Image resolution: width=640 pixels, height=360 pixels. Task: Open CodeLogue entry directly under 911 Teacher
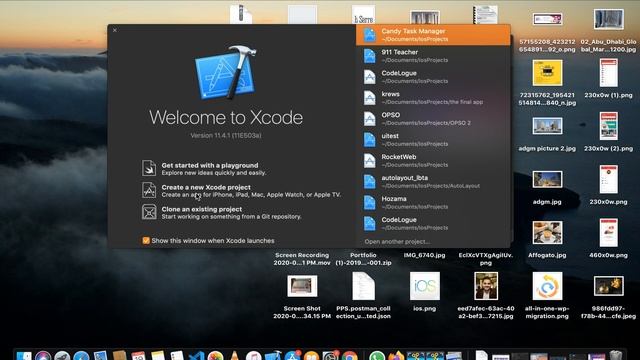coord(433,77)
